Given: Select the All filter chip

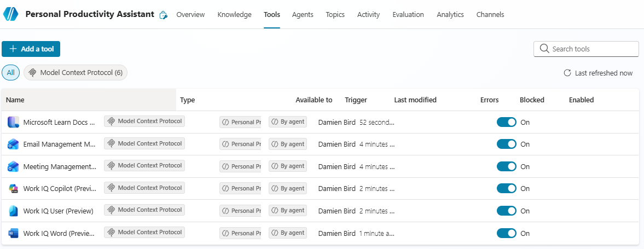Looking at the screenshot, I should [x=11, y=73].
